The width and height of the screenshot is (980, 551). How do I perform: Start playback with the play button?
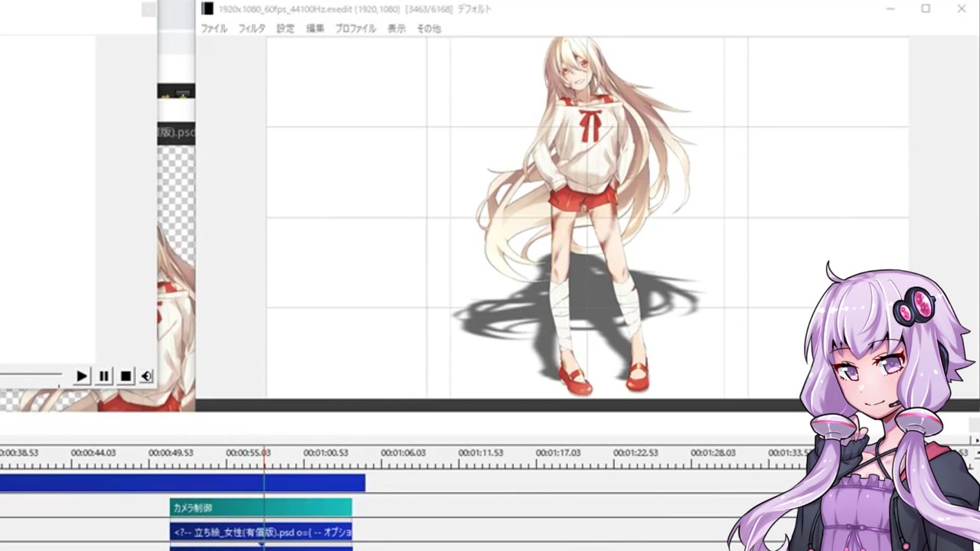click(x=82, y=376)
